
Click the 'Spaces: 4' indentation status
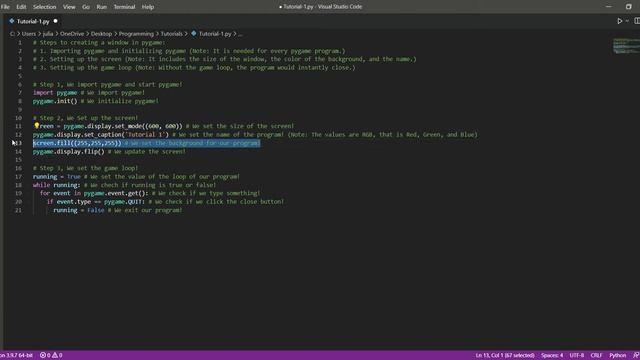point(552,355)
